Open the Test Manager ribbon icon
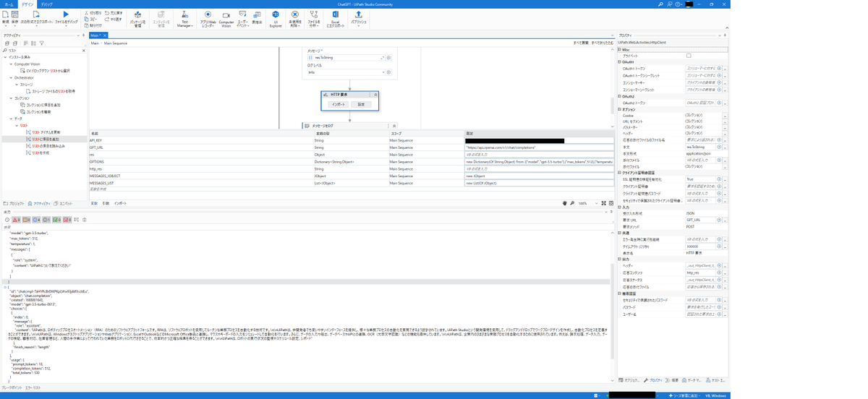This screenshot has width=868, height=399. 184,18
